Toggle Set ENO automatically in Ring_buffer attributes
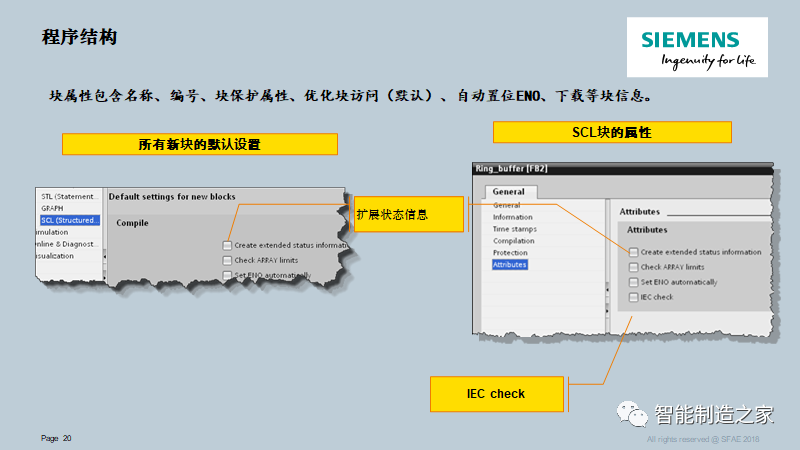Viewport: 800px width, 450px height. 633,282
